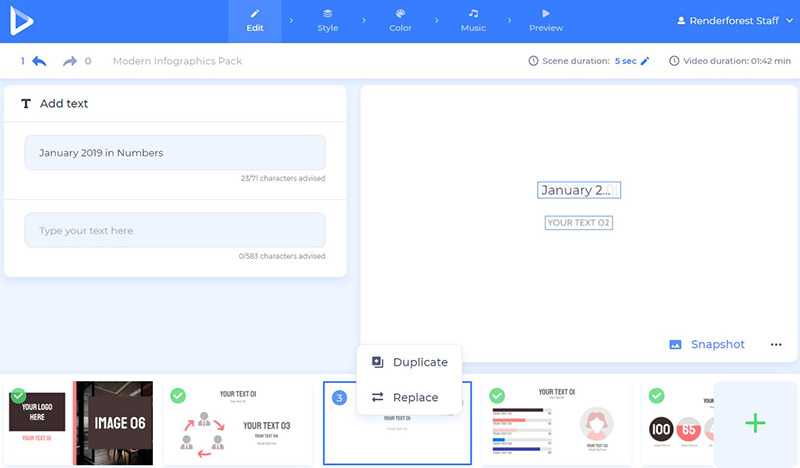
Task: Toggle green checkmark on first scene thumbnail
Action: (18, 396)
